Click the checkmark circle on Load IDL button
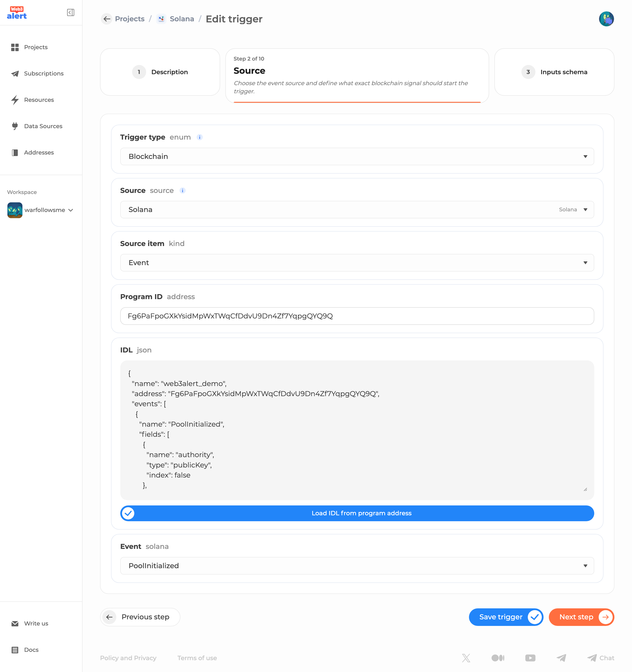Image resolution: width=632 pixels, height=672 pixels. pyautogui.click(x=128, y=514)
